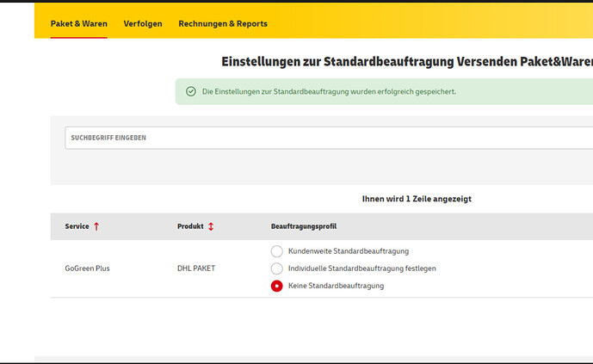This screenshot has height=364, width=593.
Task: Select Individuelle Standardbeauftragung festlegen option
Action: (x=277, y=268)
